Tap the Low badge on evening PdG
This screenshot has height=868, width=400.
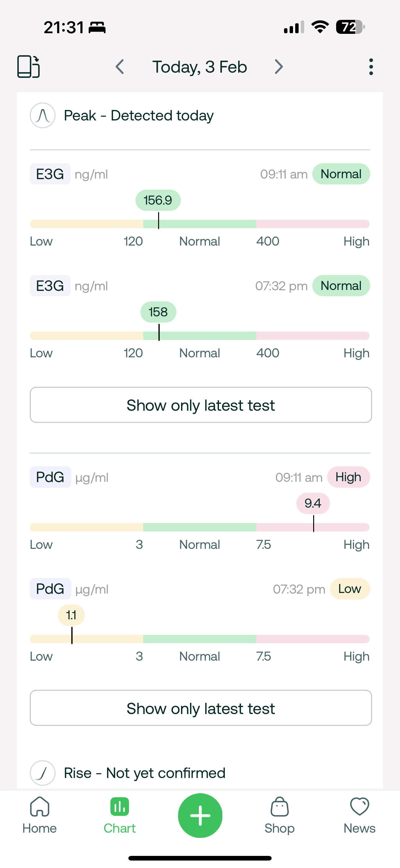[349, 589]
